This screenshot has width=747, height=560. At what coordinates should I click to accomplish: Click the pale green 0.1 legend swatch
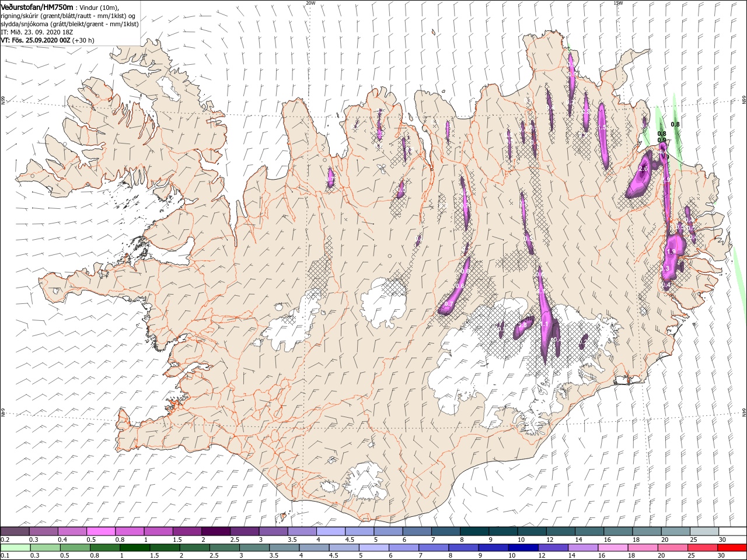[x=15, y=548]
